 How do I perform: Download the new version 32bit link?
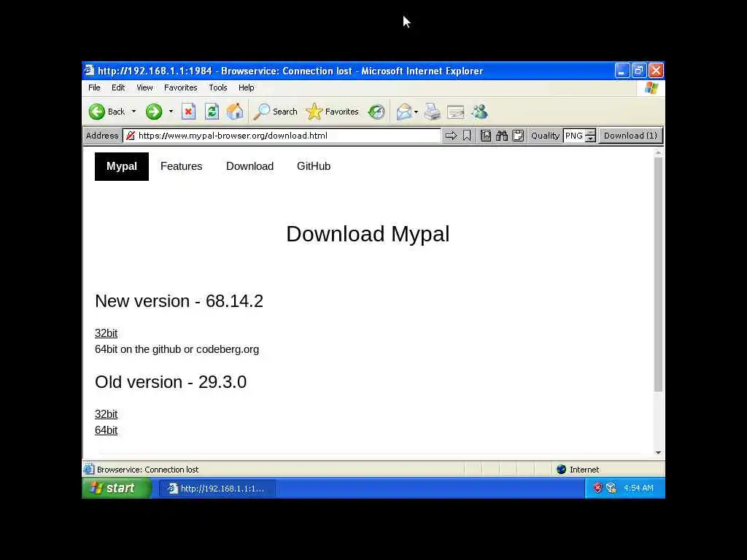[106, 332]
